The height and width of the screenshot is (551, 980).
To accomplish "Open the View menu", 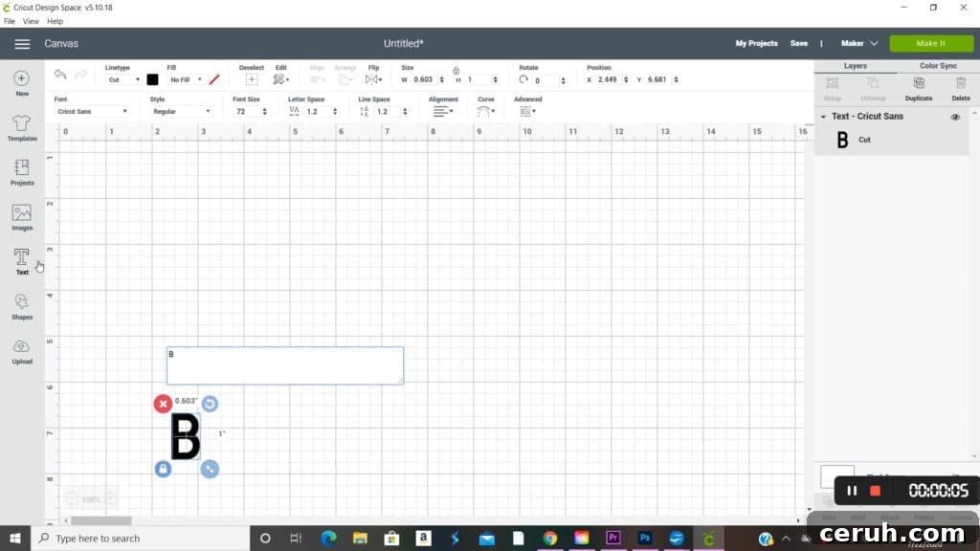I will 31,21.
